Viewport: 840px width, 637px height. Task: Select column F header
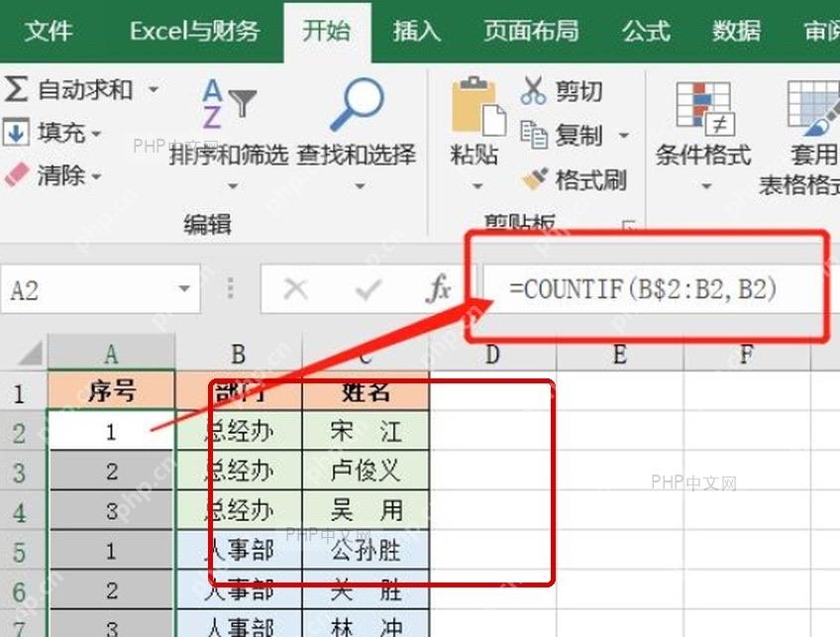tap(747, 354)
